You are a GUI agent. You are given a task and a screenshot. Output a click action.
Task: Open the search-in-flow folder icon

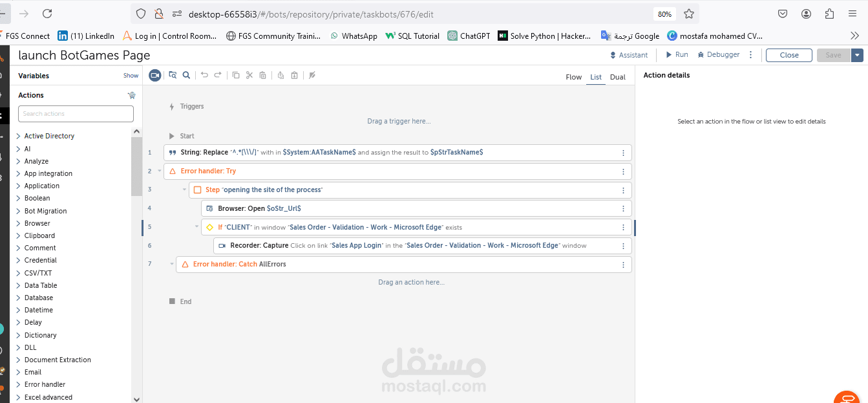point(173,75)
